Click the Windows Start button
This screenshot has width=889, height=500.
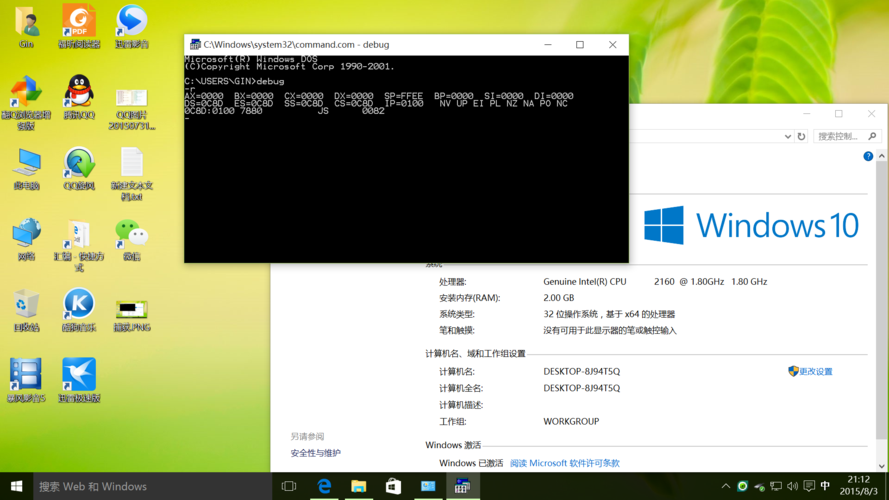point(16,486)
